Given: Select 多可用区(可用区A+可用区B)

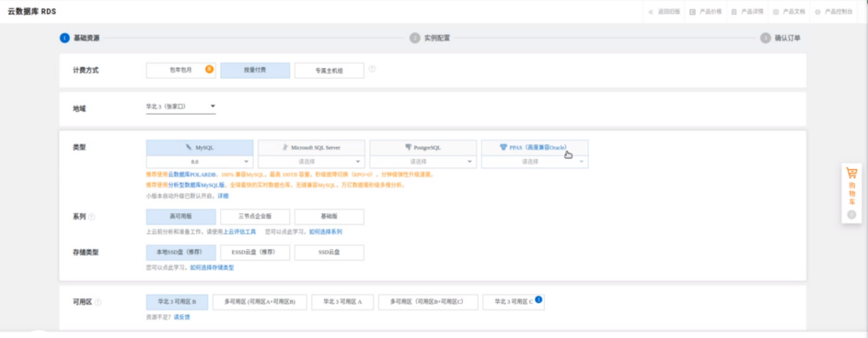Looking at the screenshot, I should pos(260,301).
